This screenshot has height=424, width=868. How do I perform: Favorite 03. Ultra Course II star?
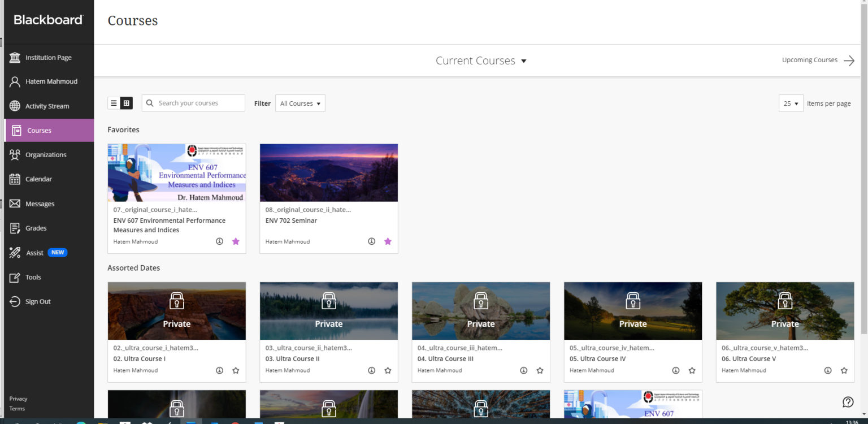[x=388, y=371]
